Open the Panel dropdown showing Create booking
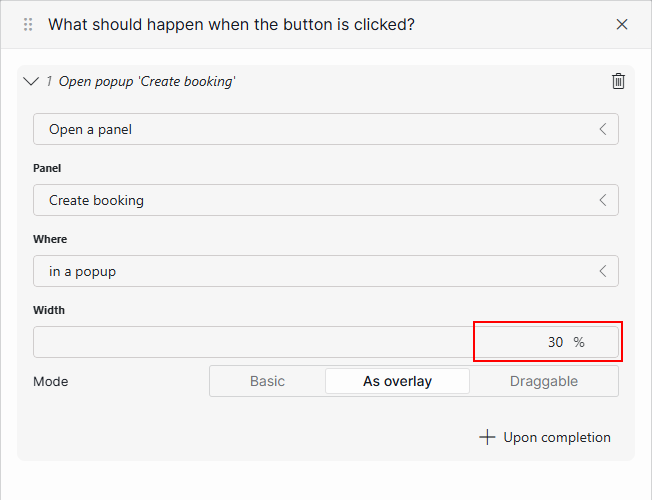 coord(326,200)
